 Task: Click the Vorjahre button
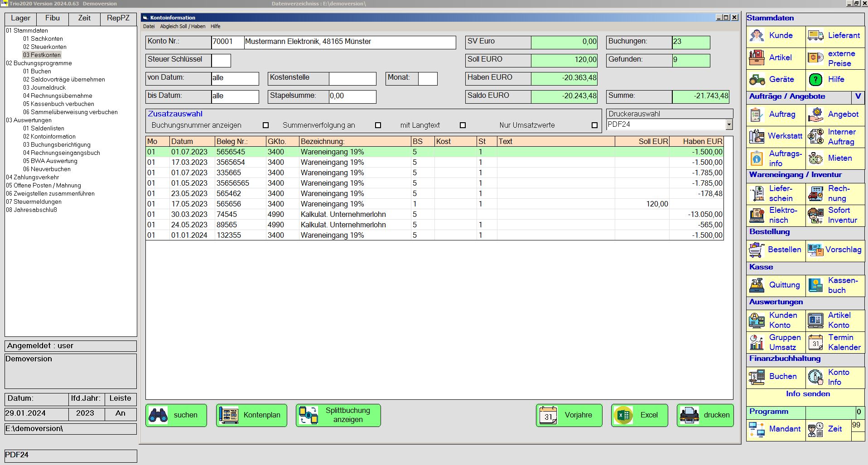point(569,415)
